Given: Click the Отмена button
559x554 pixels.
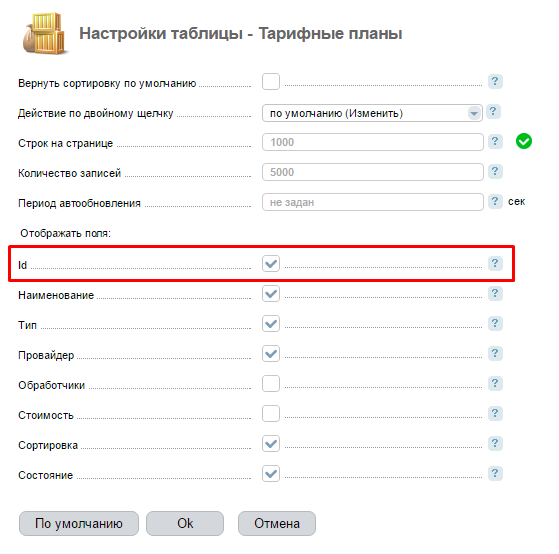Looking at the screenshot, I should (x=277, y=523).
